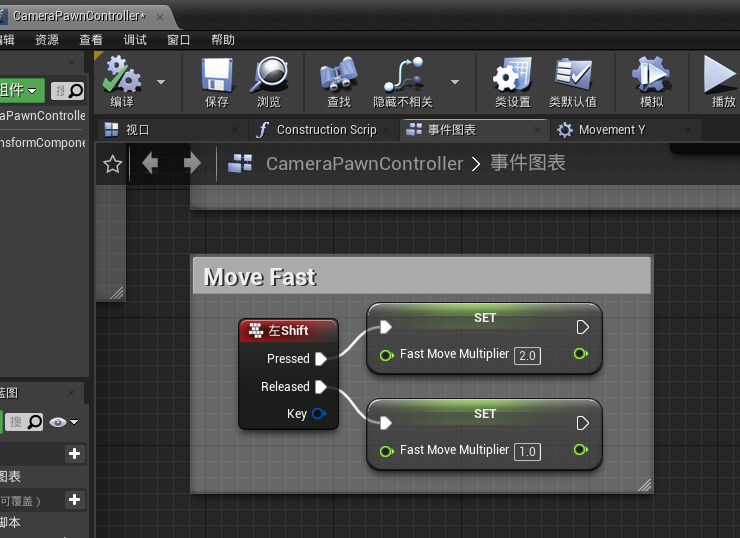Screen dimensions: 740x538
Task: Open the 帮助 menu
Action: point(223,40)
